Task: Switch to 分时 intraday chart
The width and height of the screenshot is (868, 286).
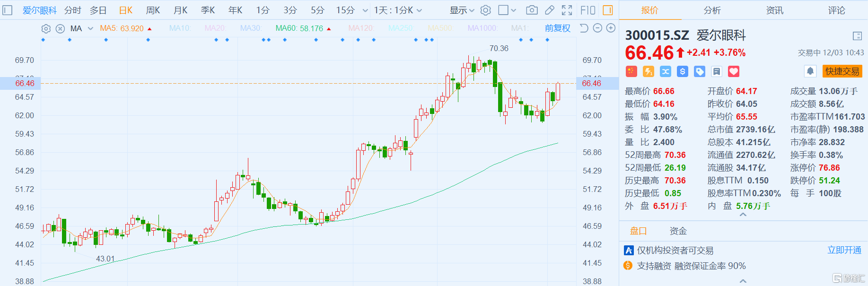Action: coord(73,10)
